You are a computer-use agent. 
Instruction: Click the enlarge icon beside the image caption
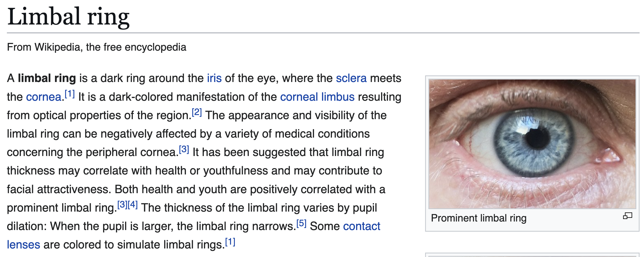point(628,216)
